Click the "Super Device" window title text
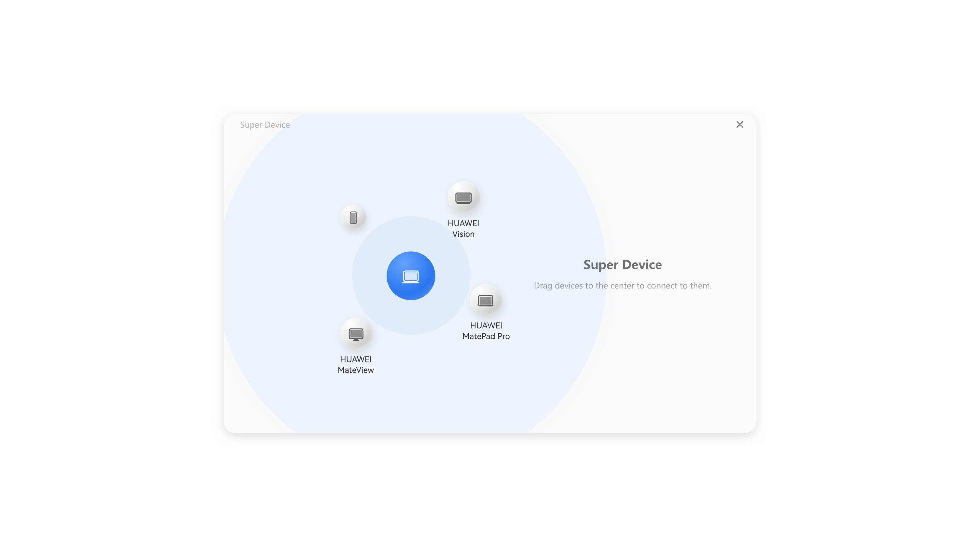The image size is (980, 552). coord(265,125)
